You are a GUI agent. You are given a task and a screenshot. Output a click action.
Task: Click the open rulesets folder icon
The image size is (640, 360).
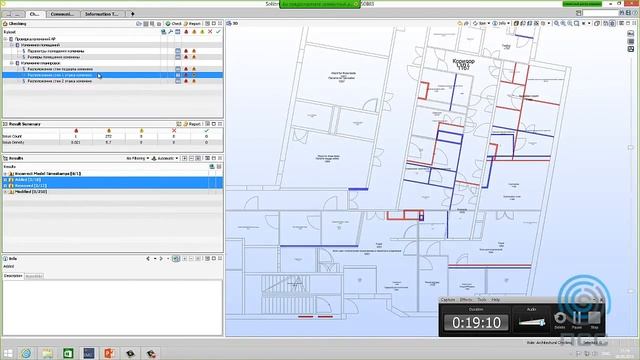click(139, 24)
